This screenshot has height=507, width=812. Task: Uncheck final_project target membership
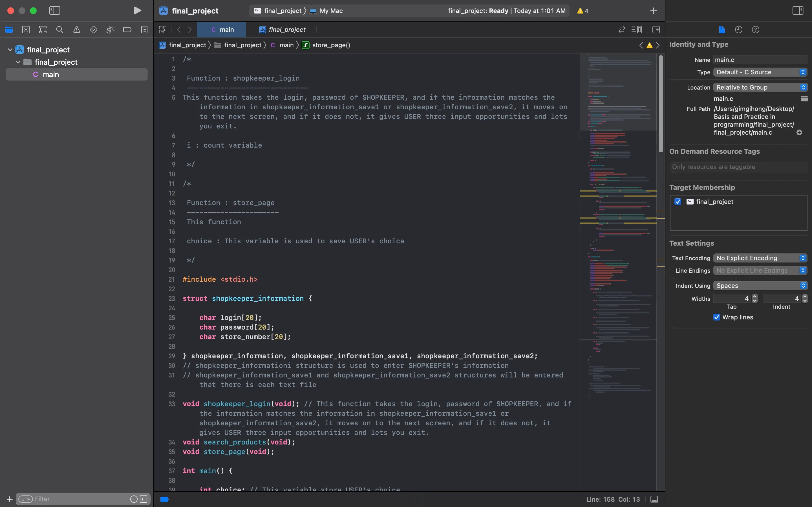pyautogui.click(x=678, y=201)
